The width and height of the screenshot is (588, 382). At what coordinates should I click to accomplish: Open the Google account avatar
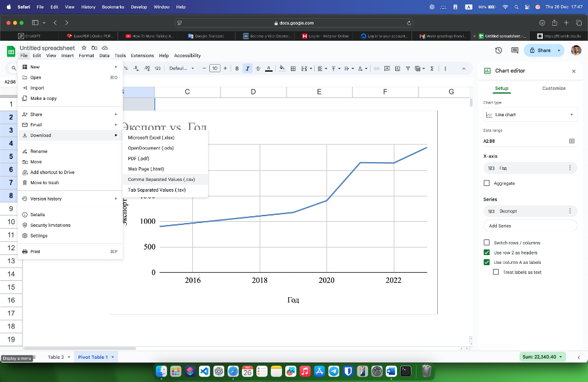pos(576,50)
